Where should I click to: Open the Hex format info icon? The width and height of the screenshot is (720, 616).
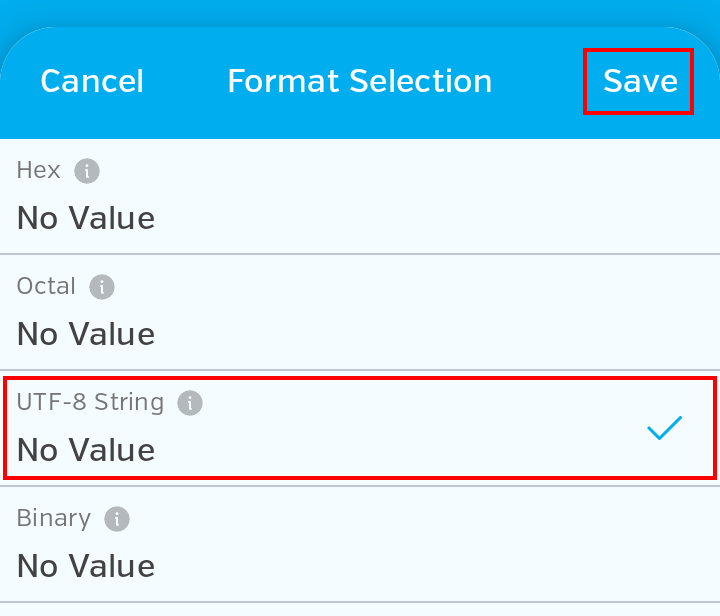87,171
